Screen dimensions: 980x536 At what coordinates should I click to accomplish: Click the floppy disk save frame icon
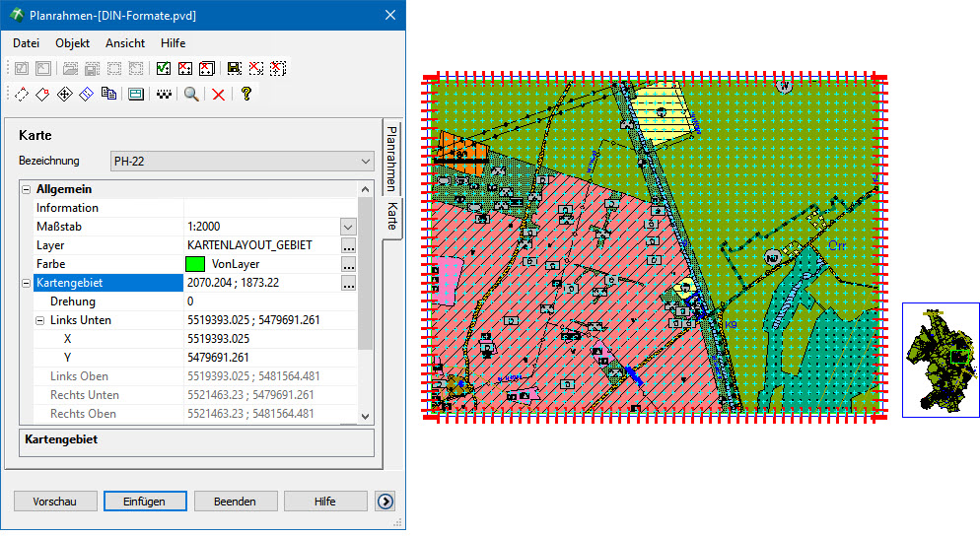click(235, 68)
